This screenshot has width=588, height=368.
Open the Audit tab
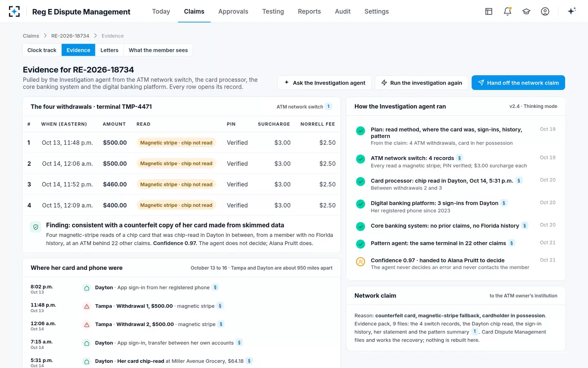pyautogui.click(x=343, y=11)
